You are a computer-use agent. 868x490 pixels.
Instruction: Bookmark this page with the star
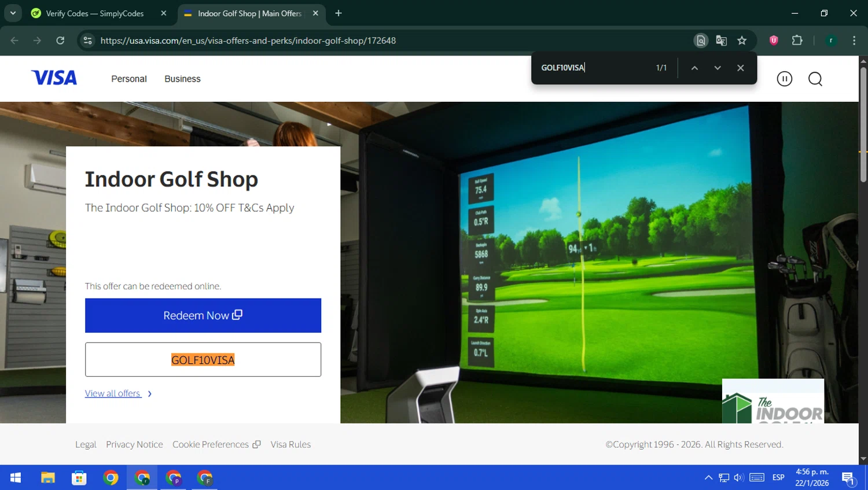point(742,40)
